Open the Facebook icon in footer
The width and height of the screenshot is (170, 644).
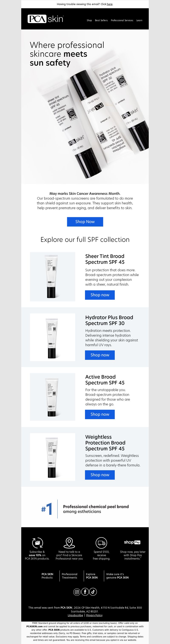coord(85,592)
